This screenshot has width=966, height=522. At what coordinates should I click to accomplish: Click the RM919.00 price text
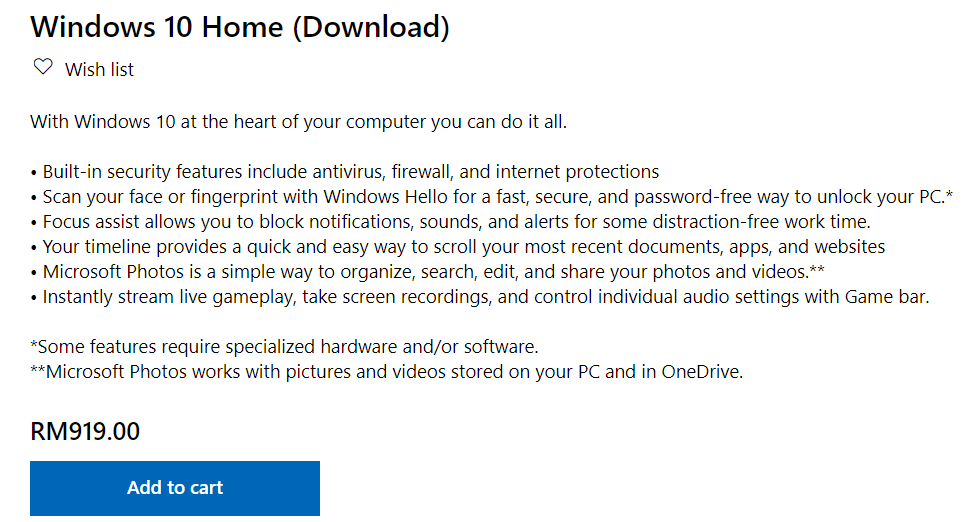(x=85, y=432)
